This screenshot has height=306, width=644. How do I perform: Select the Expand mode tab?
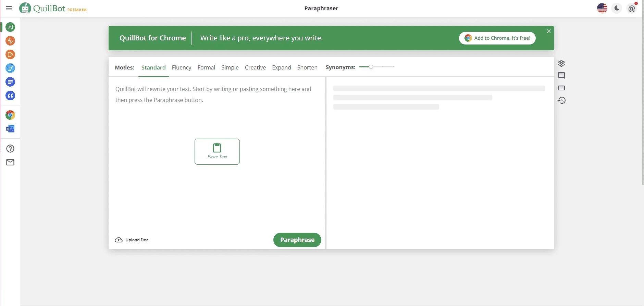point(282,67)
